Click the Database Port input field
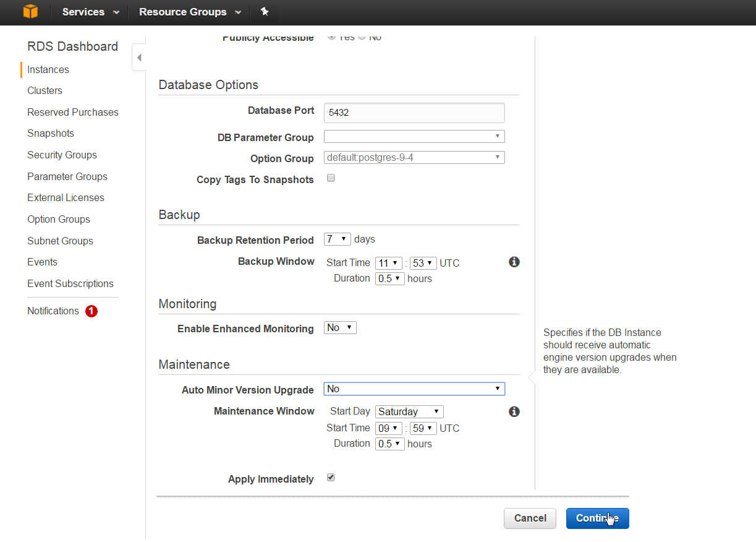The image size is (756, 542). [414, 113]
